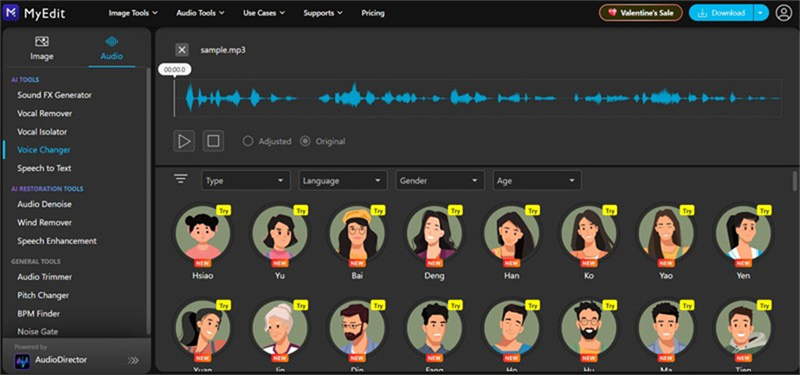Click Try badge on Hsiao voice

pos(224,210)
